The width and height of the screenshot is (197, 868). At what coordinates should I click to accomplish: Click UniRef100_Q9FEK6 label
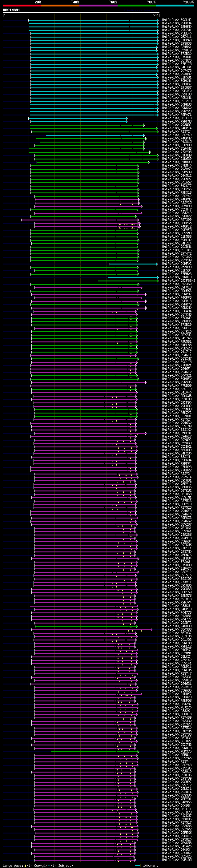(x=177, y=833)
